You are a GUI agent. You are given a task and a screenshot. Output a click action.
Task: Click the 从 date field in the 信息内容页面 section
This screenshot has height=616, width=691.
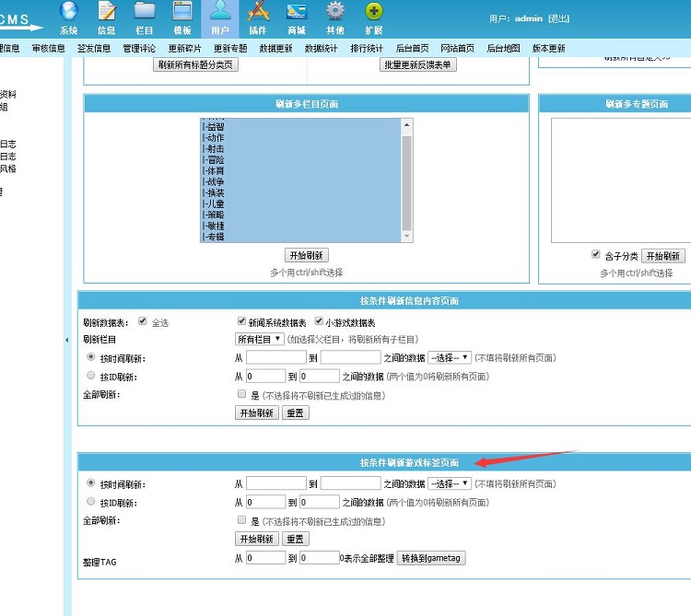pos(275,357)
